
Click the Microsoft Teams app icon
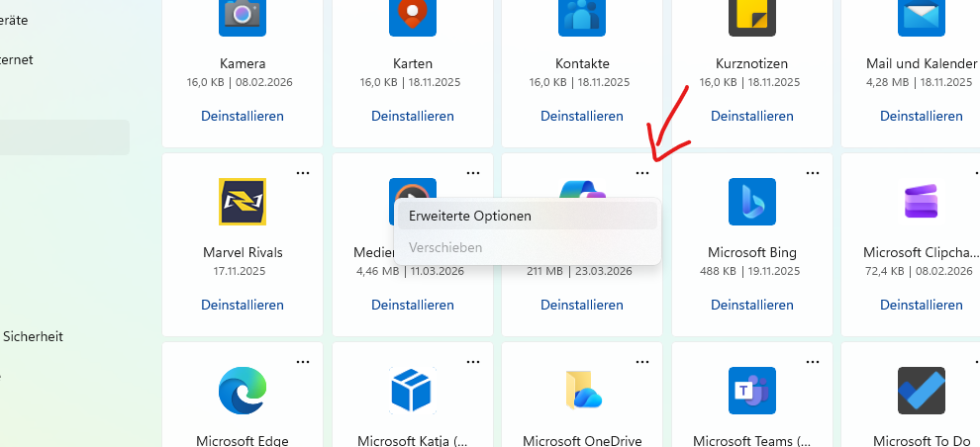(752, 391)
